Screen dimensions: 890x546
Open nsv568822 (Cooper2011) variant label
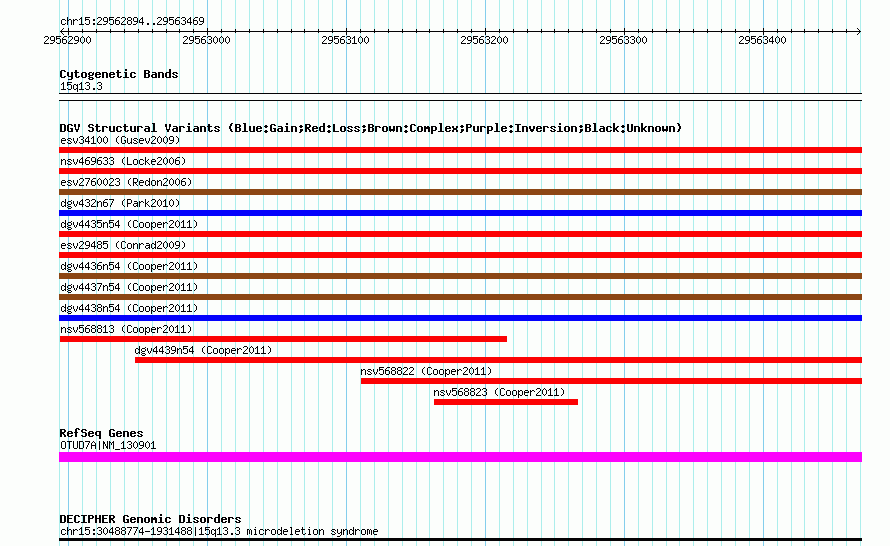pyautogui.click(x=426, y=371)
